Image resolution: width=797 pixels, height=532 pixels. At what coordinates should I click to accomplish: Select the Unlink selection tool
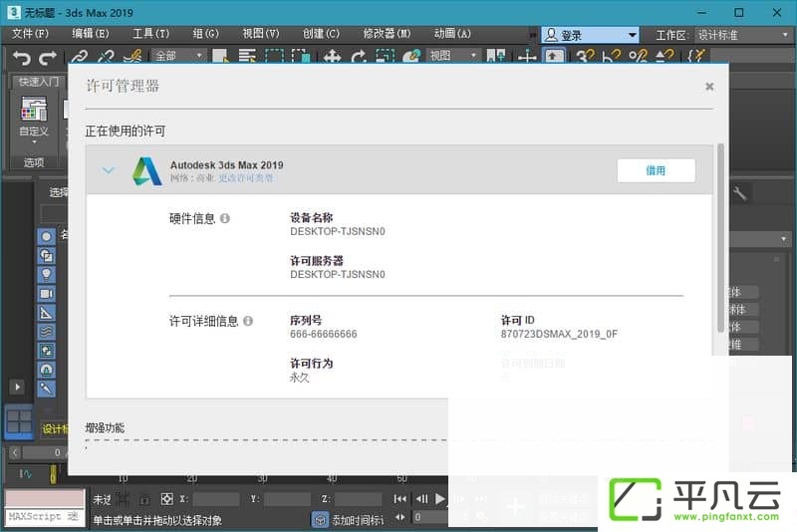106,57
